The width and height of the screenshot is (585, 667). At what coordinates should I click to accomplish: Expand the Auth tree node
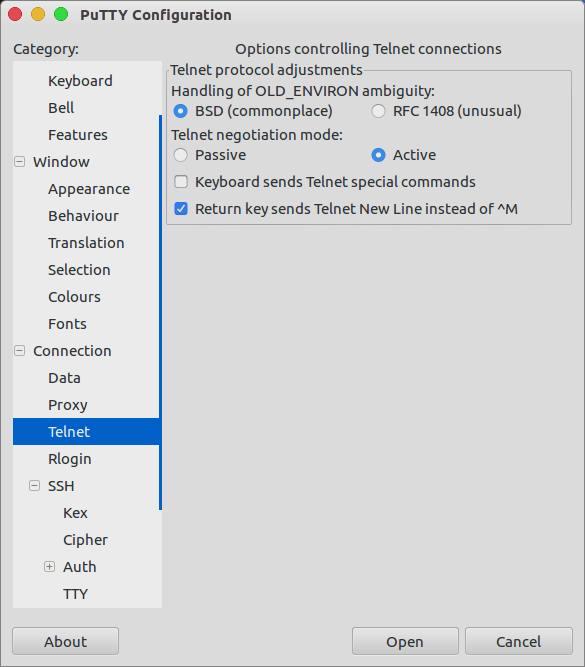49,567
